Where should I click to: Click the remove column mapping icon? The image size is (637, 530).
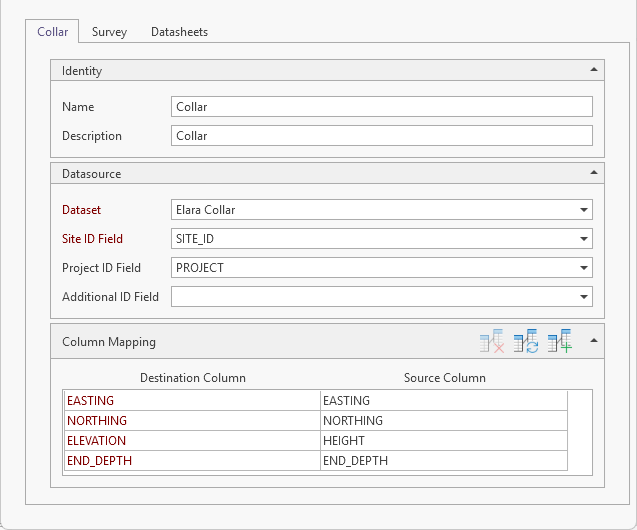pyautogui.click(x=491, y=342)
